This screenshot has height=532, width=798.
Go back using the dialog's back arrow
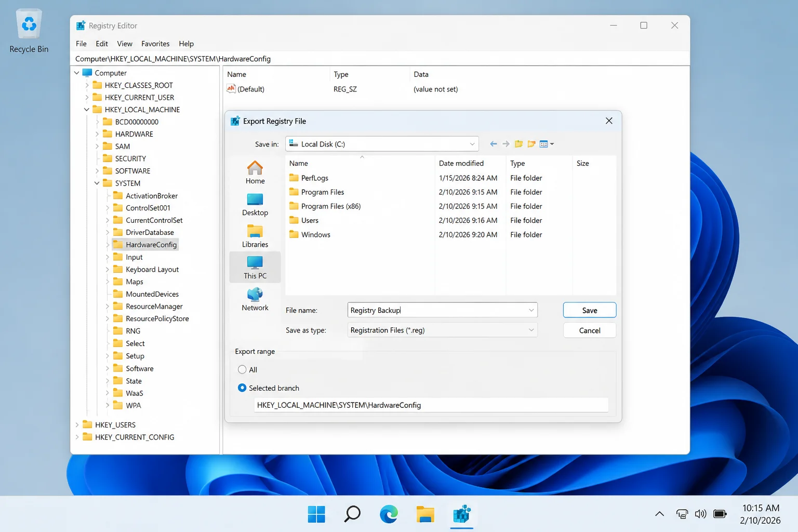[494, 144]
